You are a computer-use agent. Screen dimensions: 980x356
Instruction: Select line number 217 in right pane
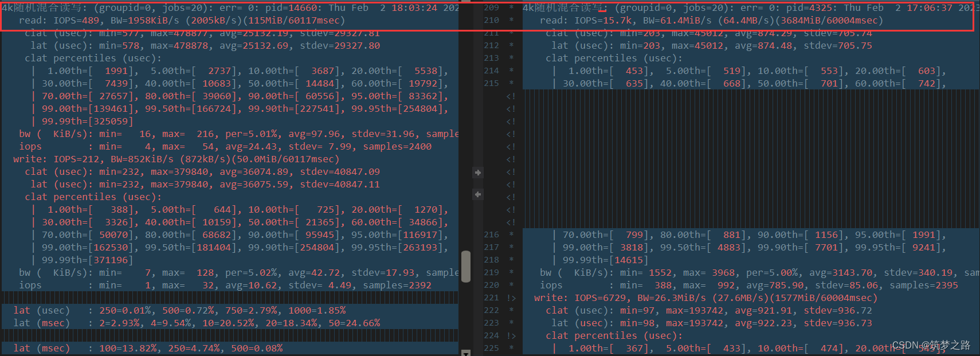pyautogui.click(x=491, y=247)
